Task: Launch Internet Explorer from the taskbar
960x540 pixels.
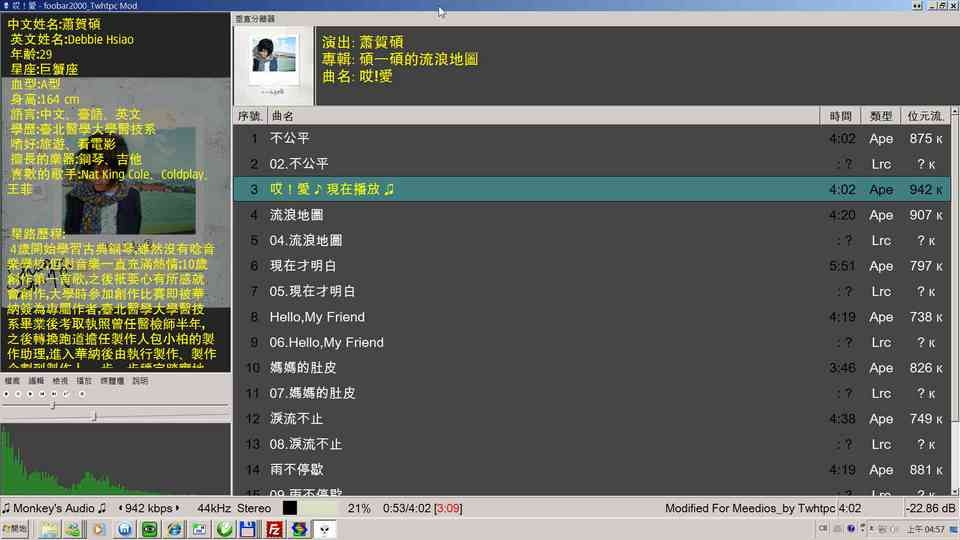Action: (174, 529)
